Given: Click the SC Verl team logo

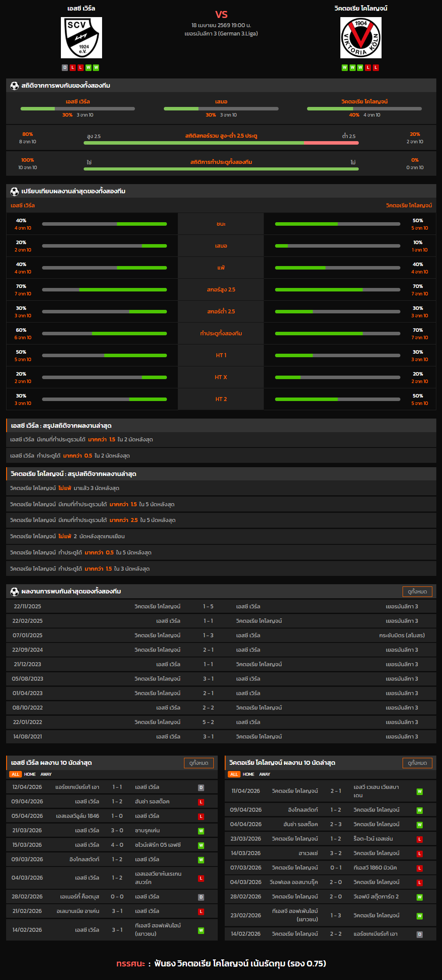Looking at the screenshot, I should point(81,38).
